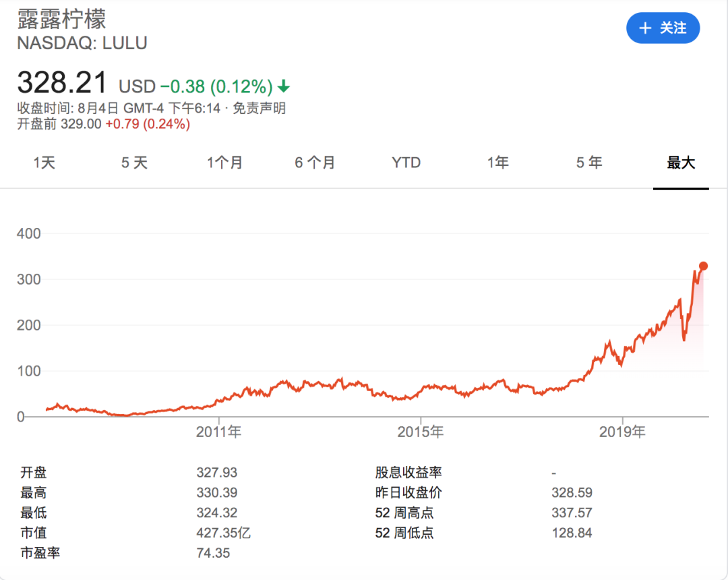View the 5 年 chart range

[x=589, y=163]
